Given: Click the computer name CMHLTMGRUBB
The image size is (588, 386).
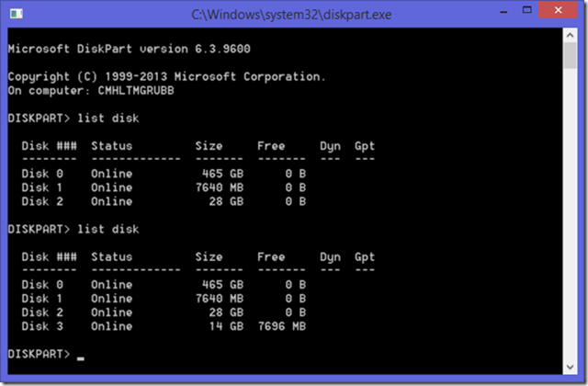Looking at the screenshot, I should pyautogui.click(x=134, y=90).
